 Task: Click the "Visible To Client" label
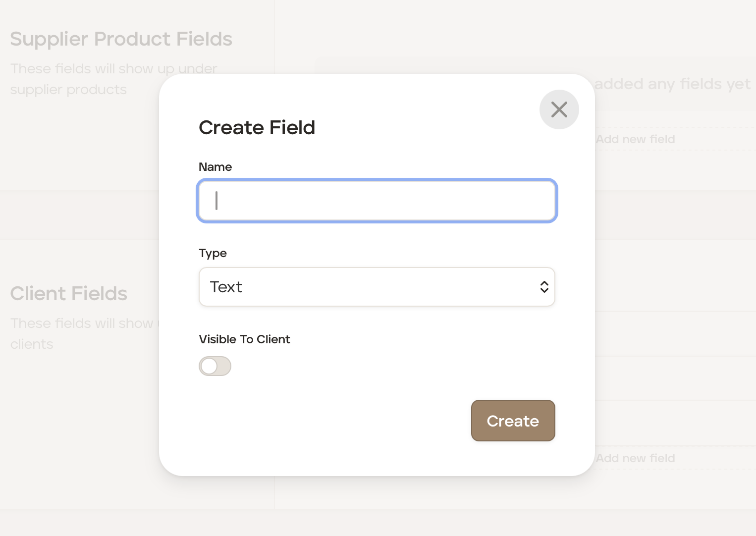(x=244, y=339)
